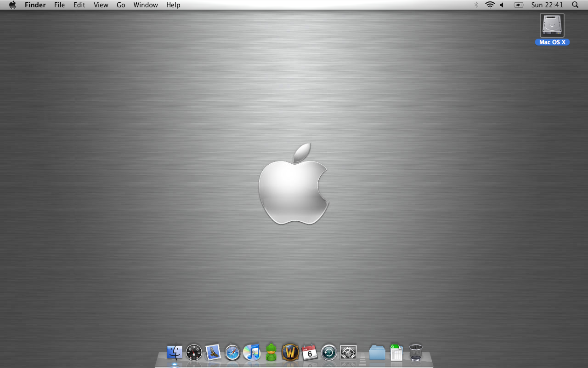Start World of Warcraft from Dock
The image size is (588, 368).
pos(290,352)
